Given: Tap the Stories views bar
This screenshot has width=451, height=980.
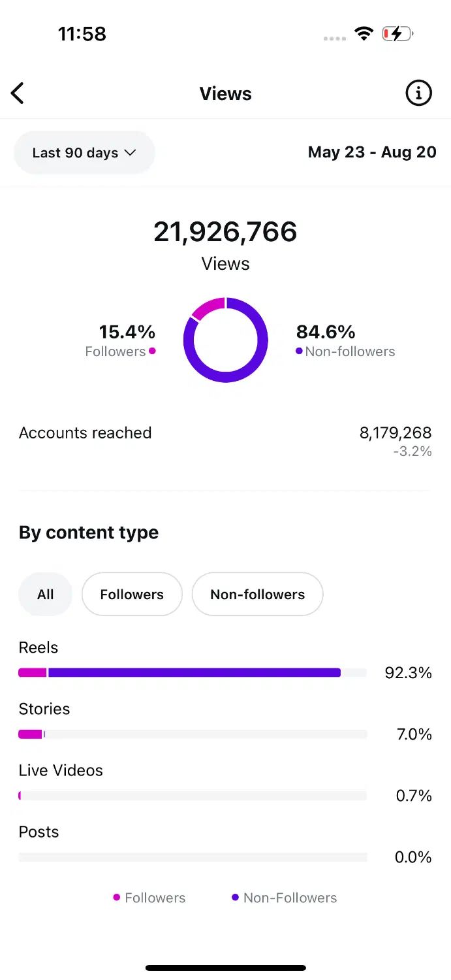Looking at the screenshot, I should click(193, 734).
